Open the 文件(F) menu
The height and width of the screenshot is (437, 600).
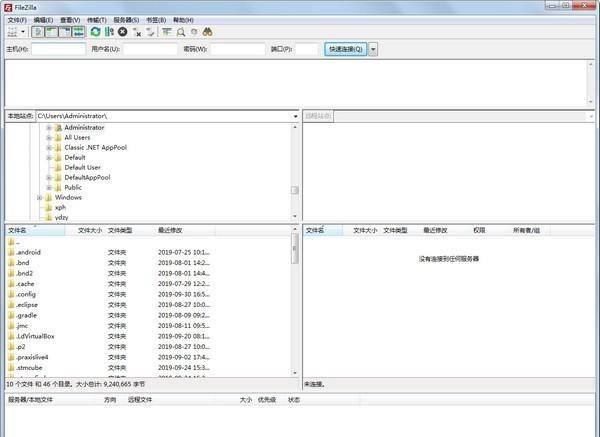coord(17,20)
